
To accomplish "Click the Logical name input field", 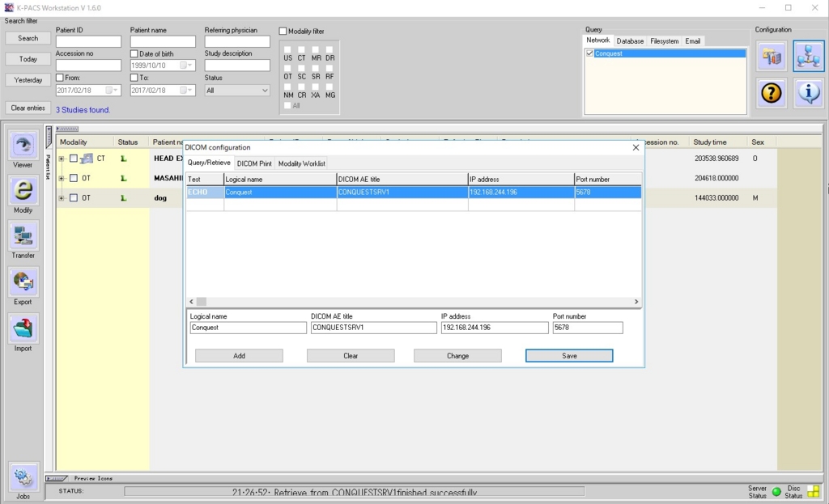I will pyautogui.click(x=248, y=328).
